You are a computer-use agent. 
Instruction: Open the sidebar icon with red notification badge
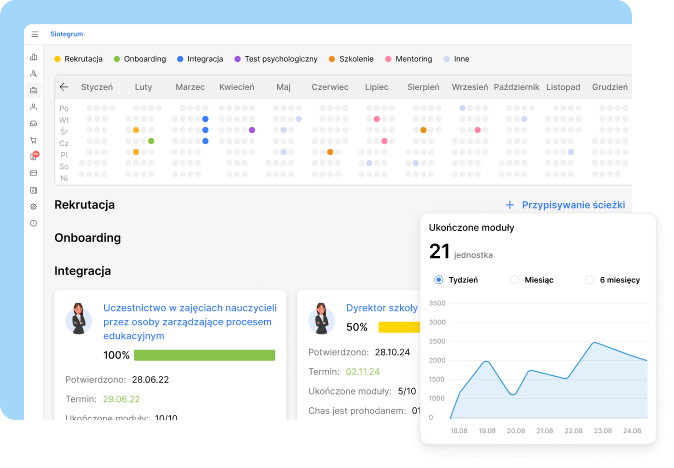coord(34,156)
